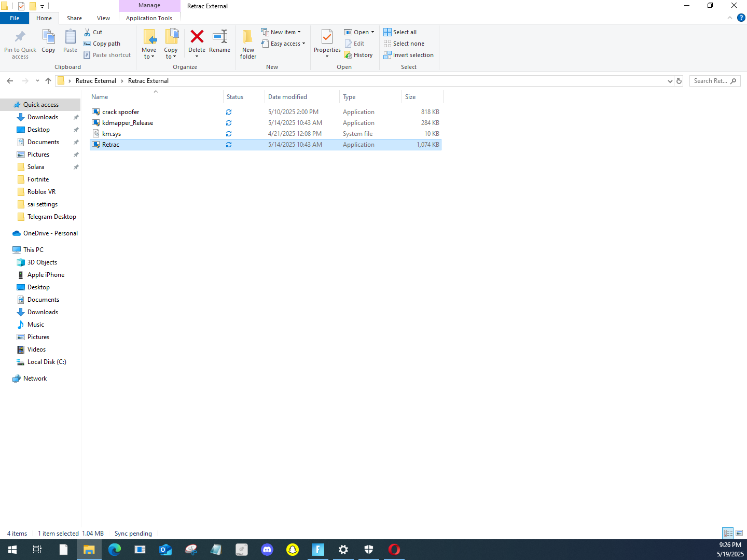
Task: Go up one folder level
Action: [x=48, y=81]
